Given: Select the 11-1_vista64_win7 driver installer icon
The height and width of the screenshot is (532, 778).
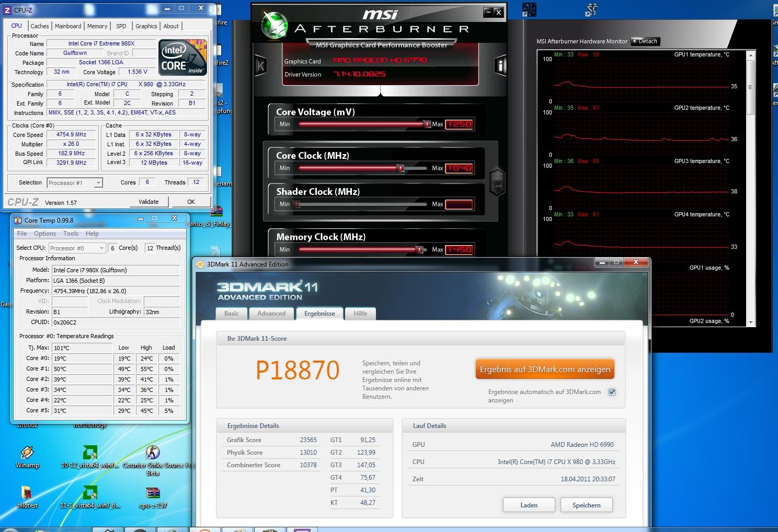Looking at the screenshot, I should pyautogui.click(x=90, y=497).
